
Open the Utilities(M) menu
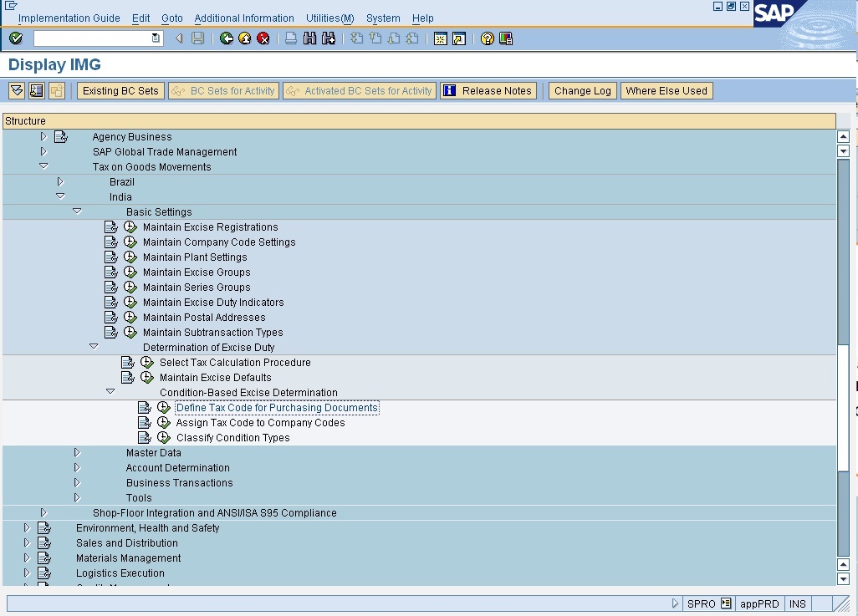point(330,18)
